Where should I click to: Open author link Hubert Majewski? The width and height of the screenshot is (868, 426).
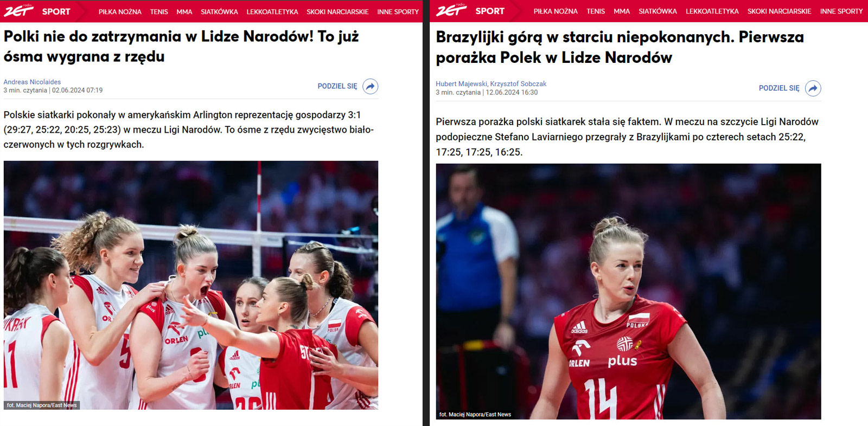point(461,83)
